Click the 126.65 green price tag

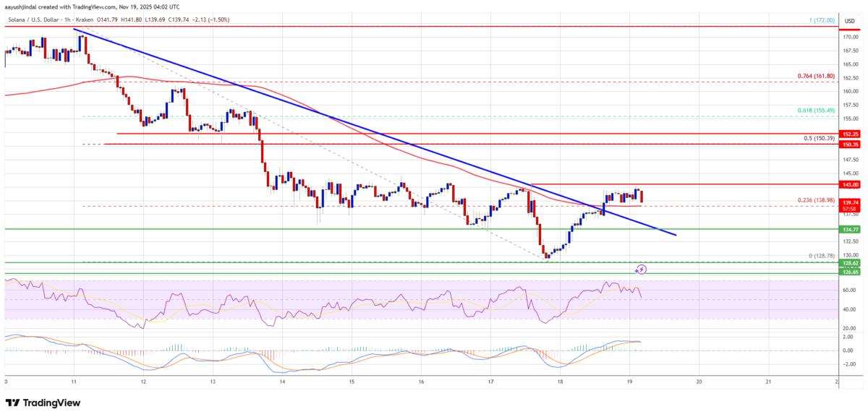tap(848, 274)
